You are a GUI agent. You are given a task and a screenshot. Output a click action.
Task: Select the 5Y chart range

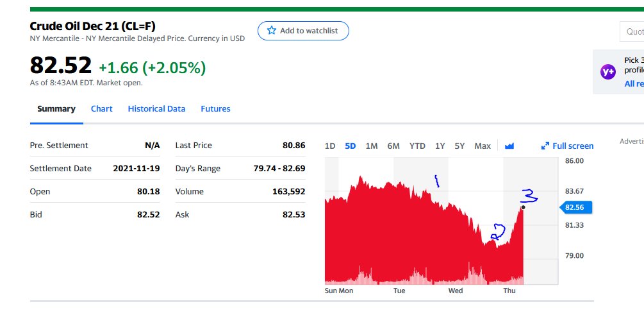pyautogui.click(x=459, y=146)
